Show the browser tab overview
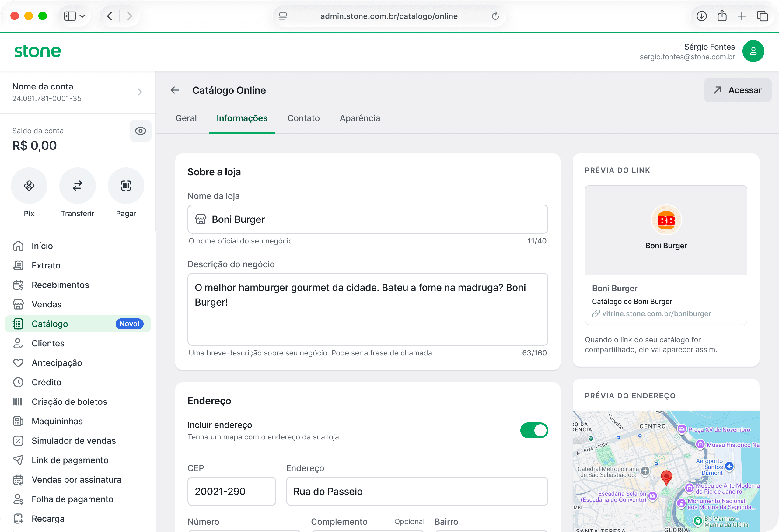 click(x=762, y=16)
